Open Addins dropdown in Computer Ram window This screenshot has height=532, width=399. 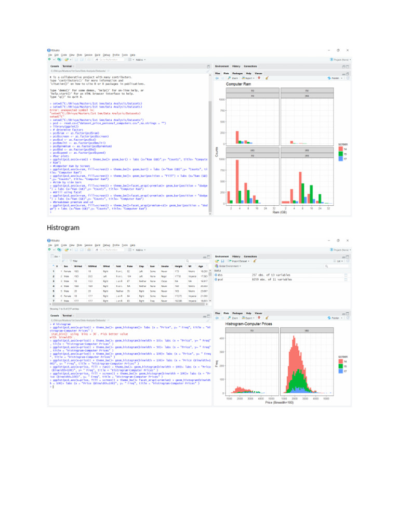coord(140,60)
